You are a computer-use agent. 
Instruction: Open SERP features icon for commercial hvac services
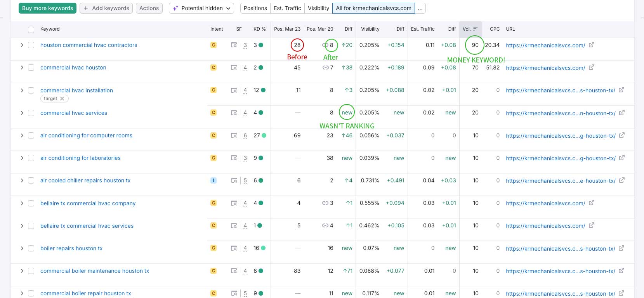[234, 113]
